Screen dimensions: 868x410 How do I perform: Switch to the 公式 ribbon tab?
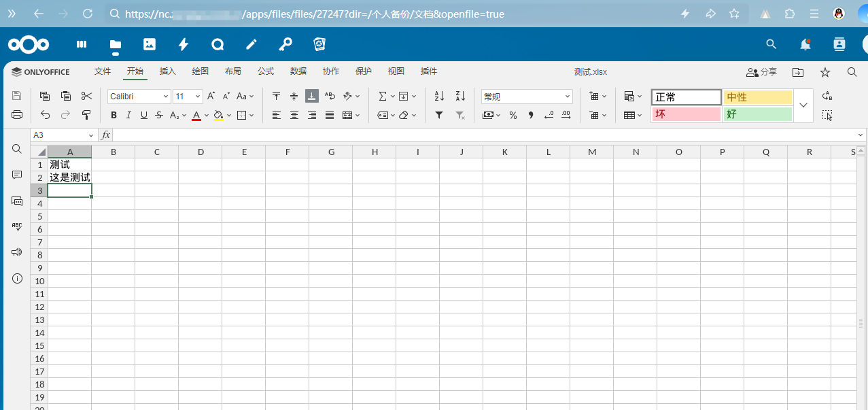pos(265,71)
